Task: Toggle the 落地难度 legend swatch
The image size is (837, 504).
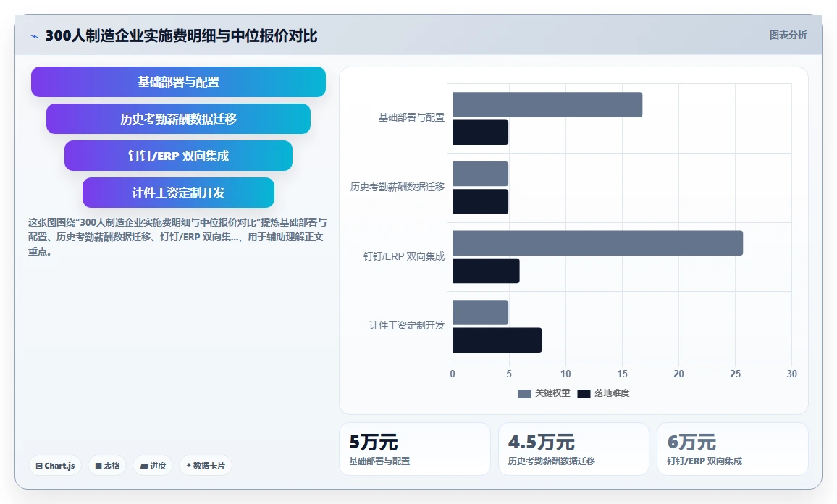Action: point(584,393)
